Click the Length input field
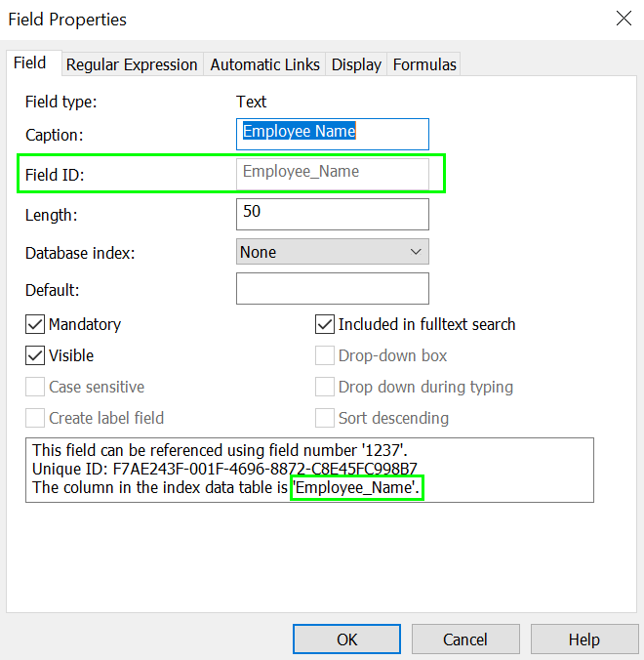Screen dimensions: 644x660 332,213
